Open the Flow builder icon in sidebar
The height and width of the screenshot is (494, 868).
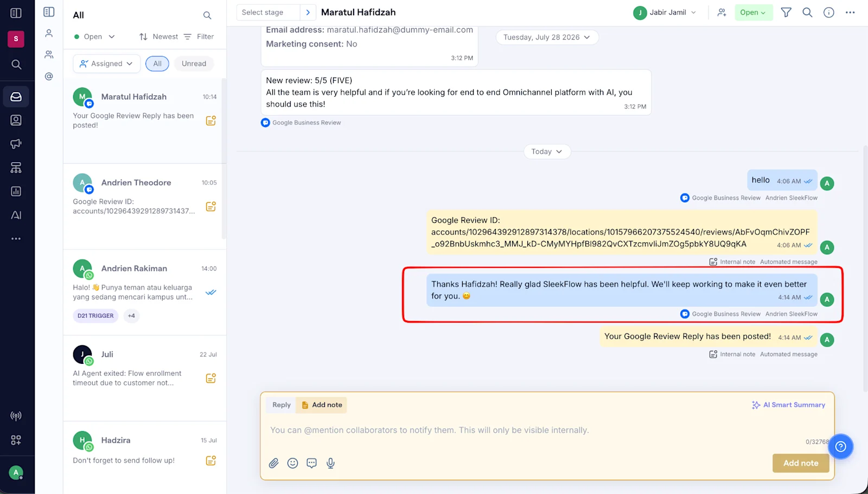point(16,168)
